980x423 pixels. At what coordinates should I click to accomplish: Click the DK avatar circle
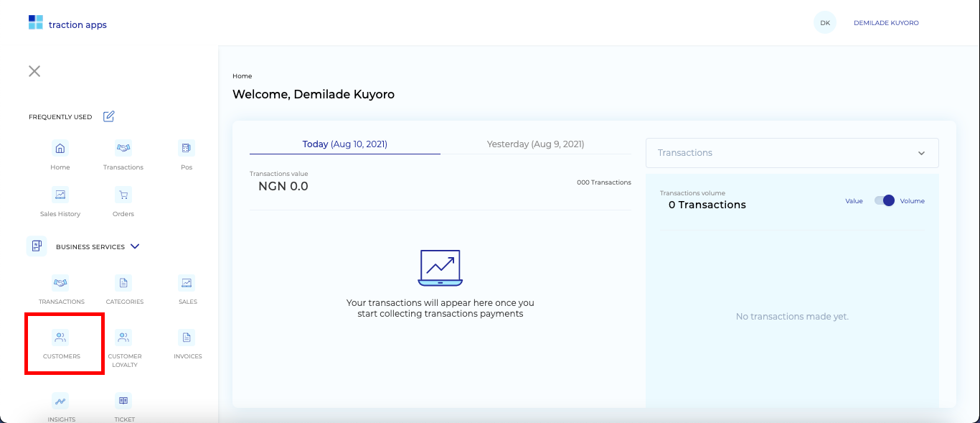pyautogui.click(x=824, y=22)
